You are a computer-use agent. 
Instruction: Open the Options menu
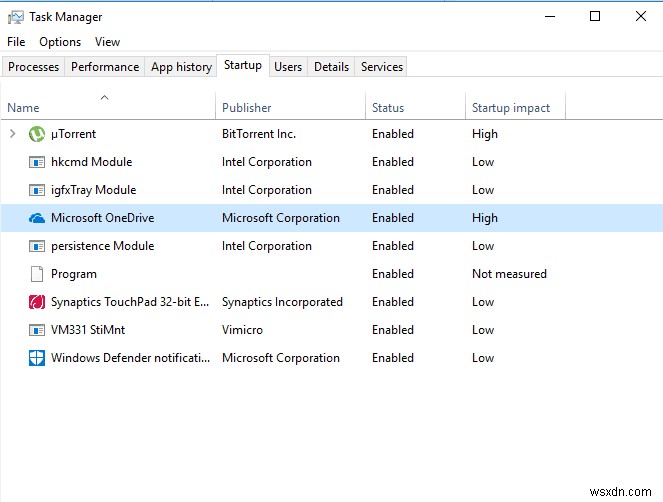[60, 42]
